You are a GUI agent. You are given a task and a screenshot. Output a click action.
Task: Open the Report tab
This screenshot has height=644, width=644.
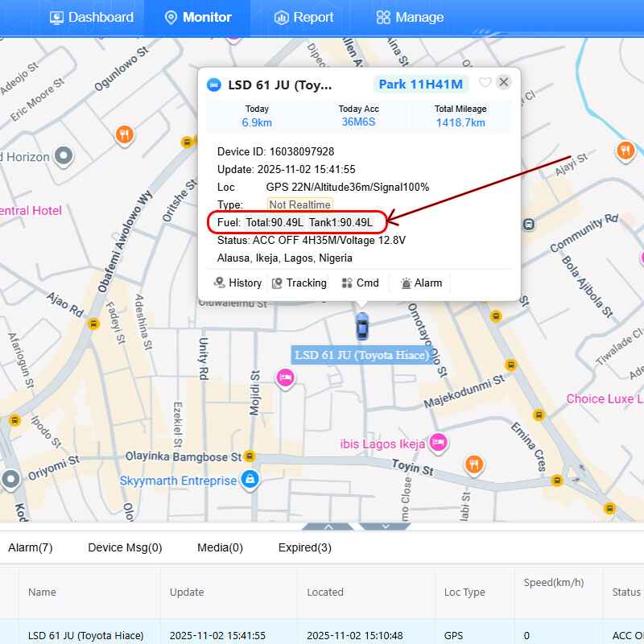pos(303,17)
